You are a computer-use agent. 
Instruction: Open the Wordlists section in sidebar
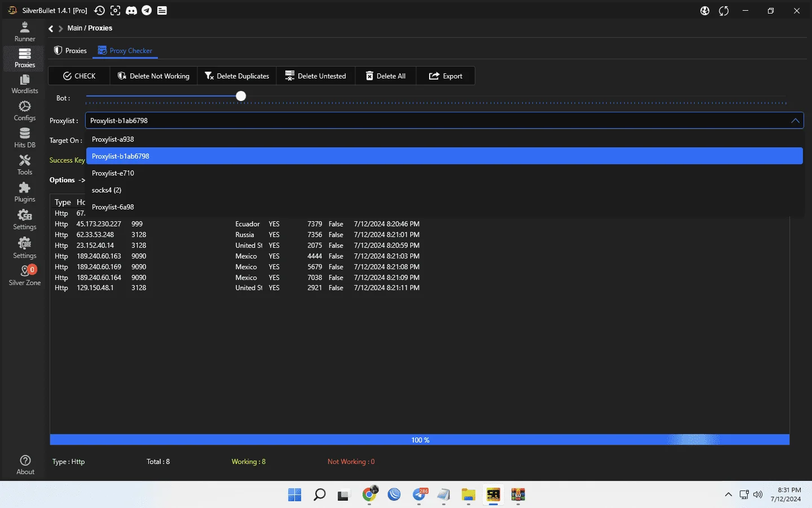(x=25, y=84)
